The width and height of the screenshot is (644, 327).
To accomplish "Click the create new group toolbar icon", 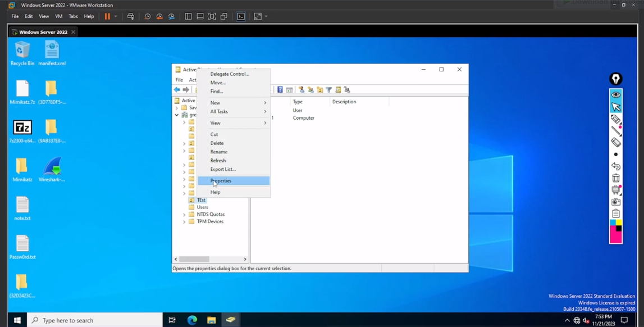I will [x=310, y=89].
